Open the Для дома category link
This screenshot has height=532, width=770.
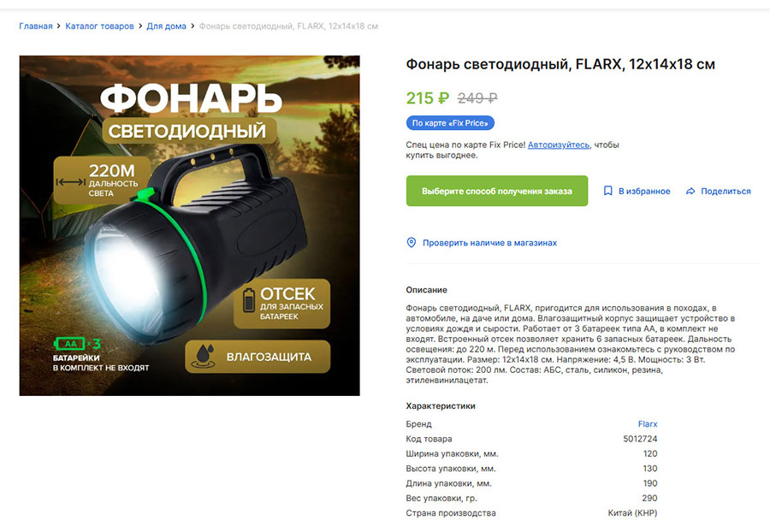(167, 26)
